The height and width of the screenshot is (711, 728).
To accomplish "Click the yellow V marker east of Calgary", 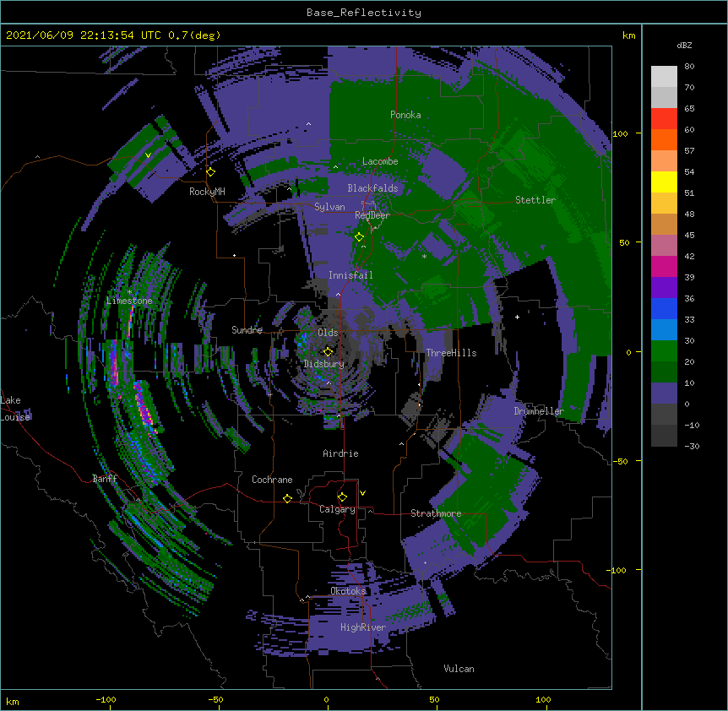I will point(362,493).
